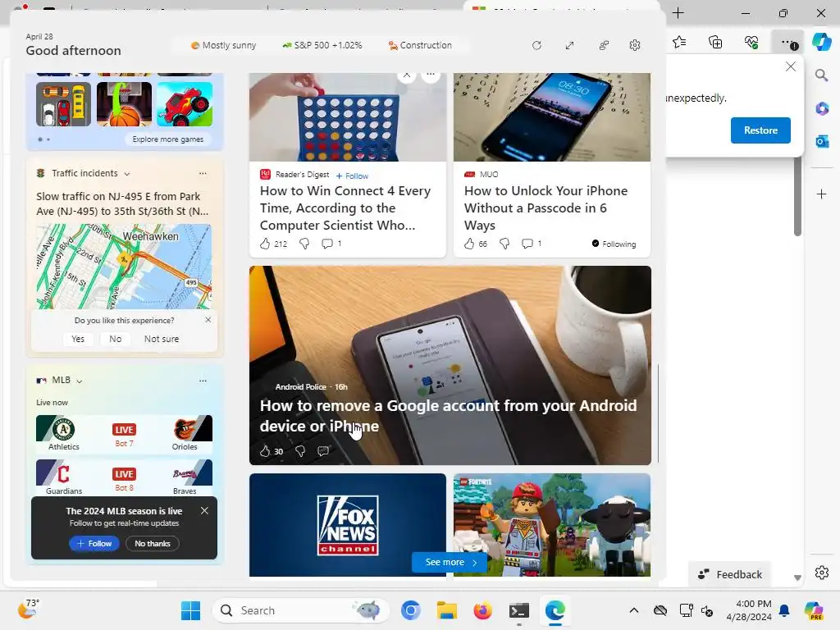
Task: Open more options on Connect 4 card
Action: point(431,75)
